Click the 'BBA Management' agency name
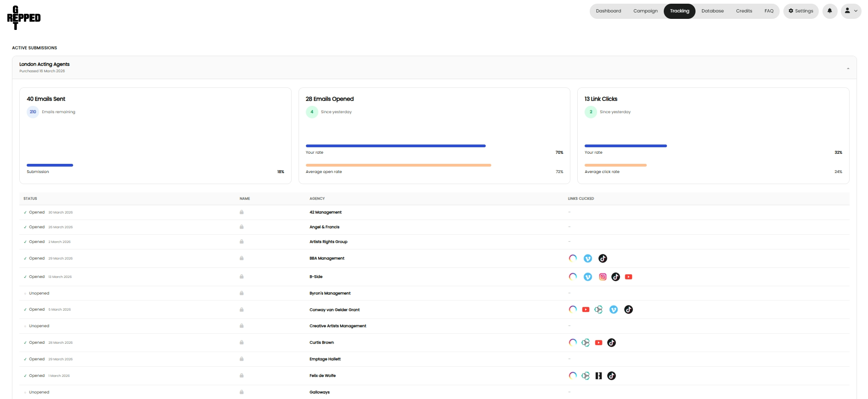Image resolution: width=868 pixels, height=399 pixels. (327, 258)
